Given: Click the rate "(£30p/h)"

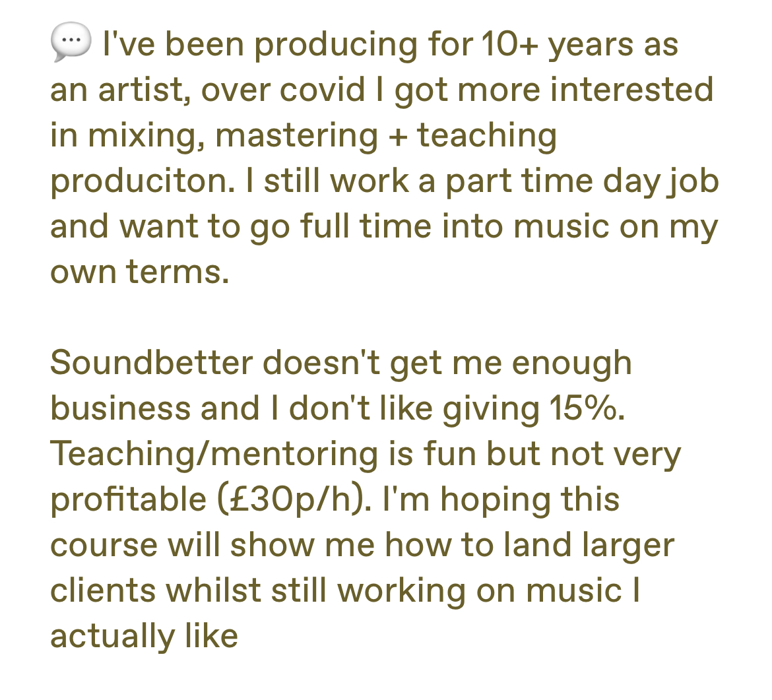Looking at the screenshot, I should [291, 499].
